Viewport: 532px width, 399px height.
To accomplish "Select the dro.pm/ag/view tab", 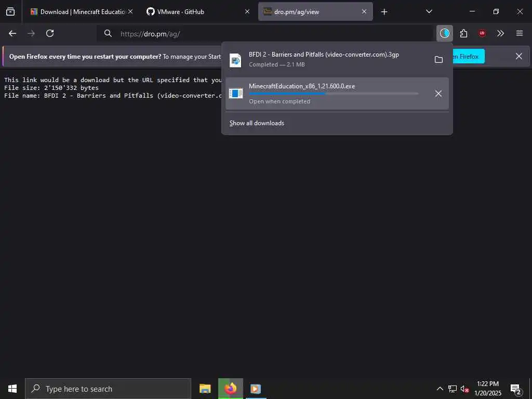I will point(315,11).
